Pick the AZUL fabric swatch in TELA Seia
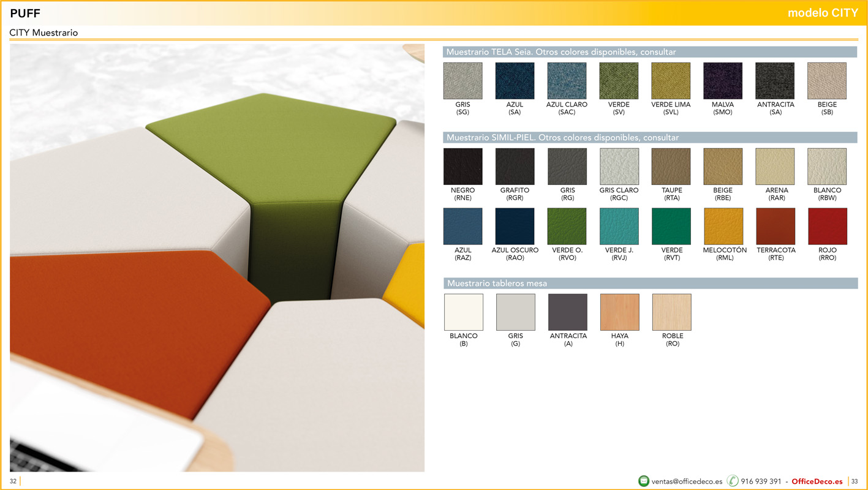Image resolution: width=868 pixels, height=490 pixels. (x=515, y=81)
